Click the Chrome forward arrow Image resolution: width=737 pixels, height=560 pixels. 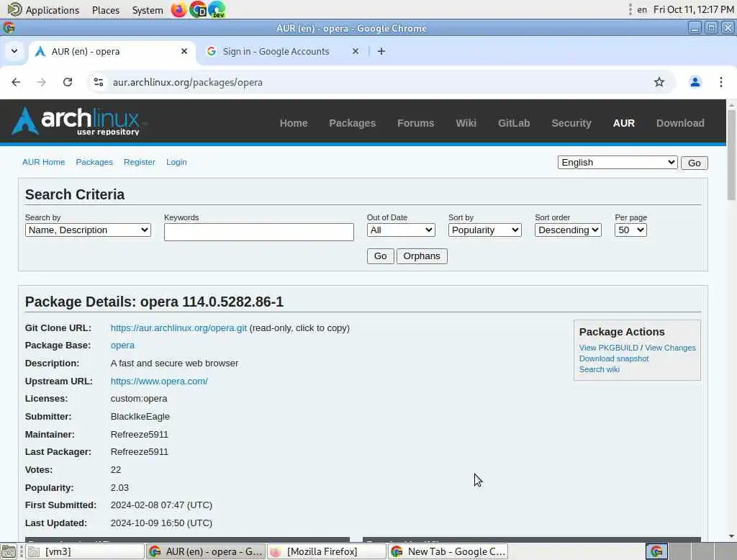coord(41,82)
